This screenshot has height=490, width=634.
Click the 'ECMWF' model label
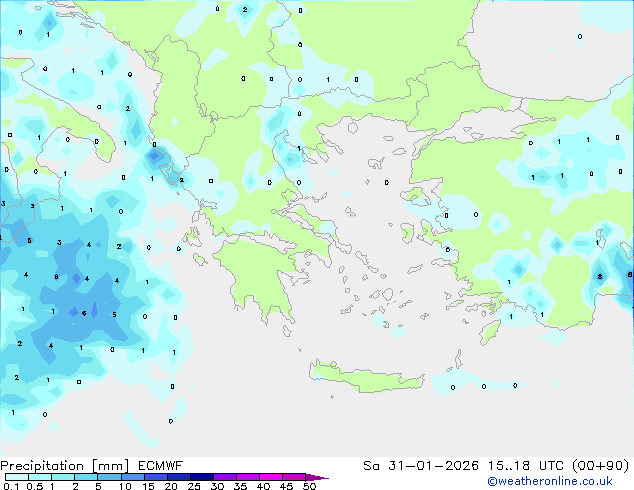pos(161,466)
